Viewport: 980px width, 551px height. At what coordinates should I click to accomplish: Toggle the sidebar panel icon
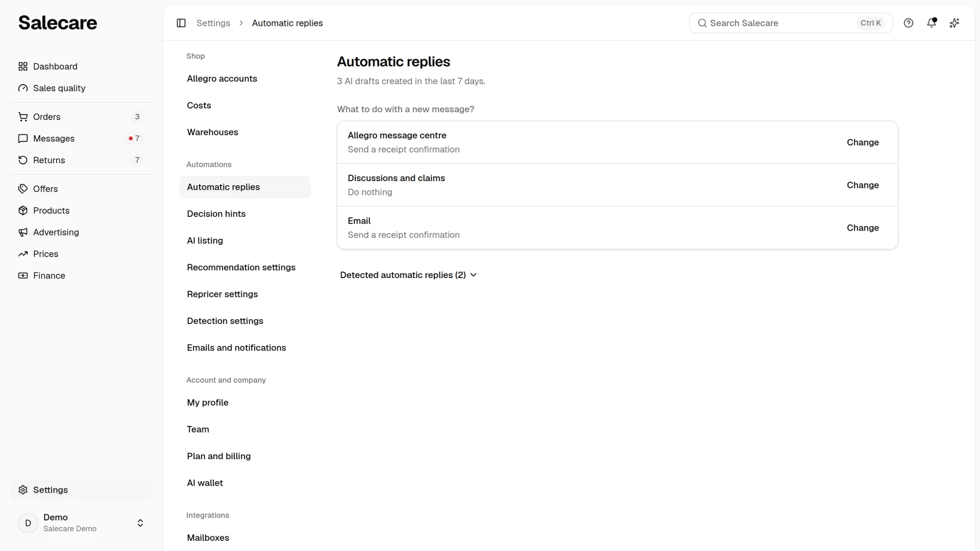point(181,23)
